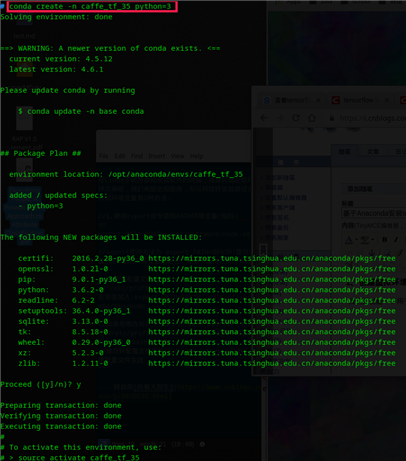Image resolution: width=406 pixels, height=461 pixels.
Task: Close the second 'tensorflow' browser tab
Action: pos(387,100)
